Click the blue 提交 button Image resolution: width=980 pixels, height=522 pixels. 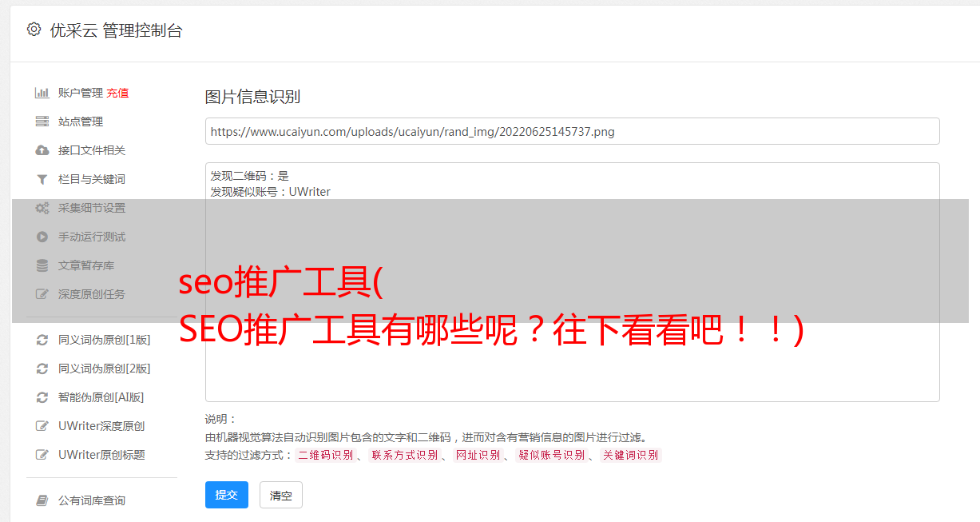coord(227,495)
